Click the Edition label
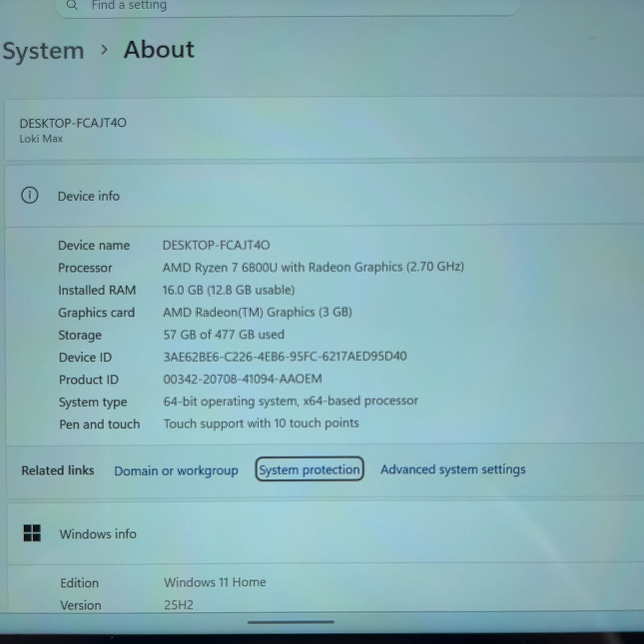644x644 pixels. click(79, 583)
